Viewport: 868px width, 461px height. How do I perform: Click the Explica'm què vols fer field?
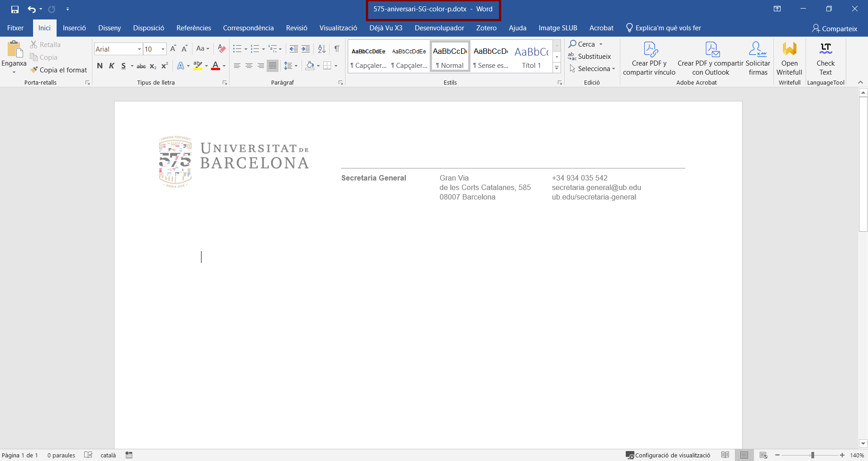[668, 28]
